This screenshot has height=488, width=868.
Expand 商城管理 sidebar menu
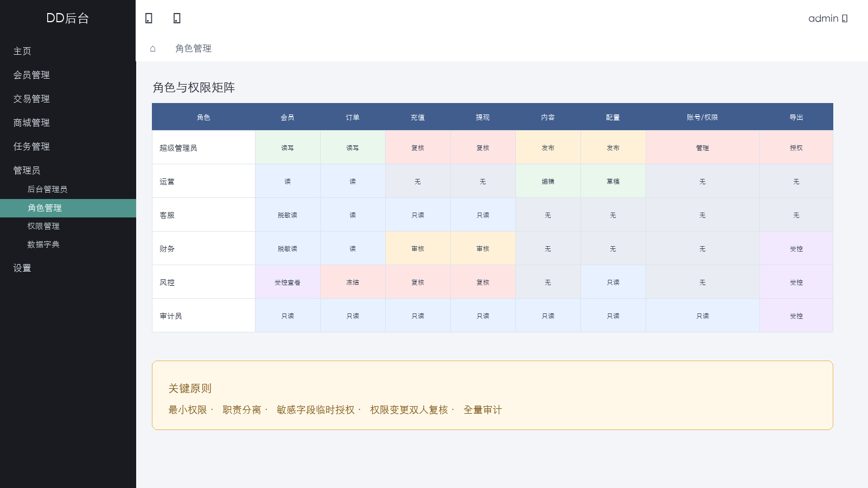coord(68,123)
